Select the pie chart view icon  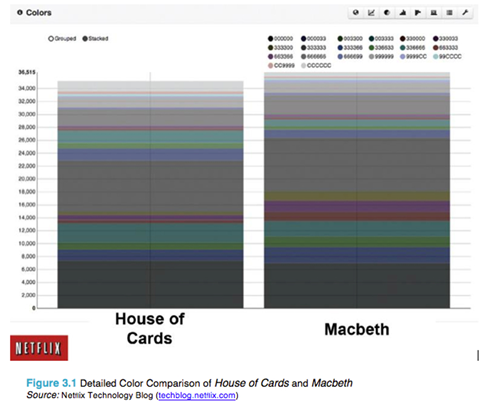click(387, 13)
